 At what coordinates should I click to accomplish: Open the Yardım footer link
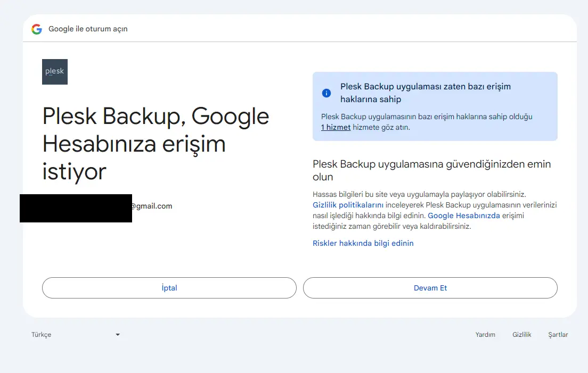485,335
